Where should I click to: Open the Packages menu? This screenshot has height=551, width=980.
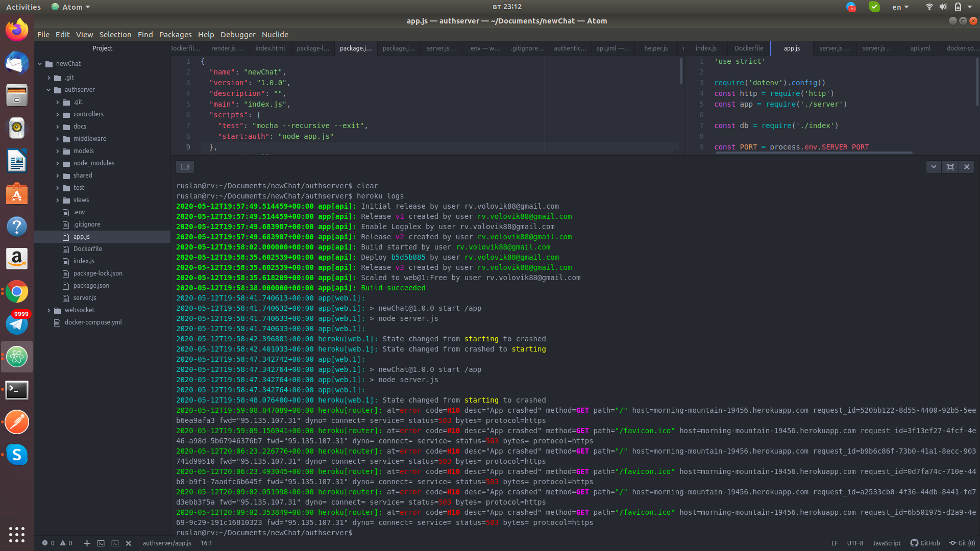tap(175, 35)
